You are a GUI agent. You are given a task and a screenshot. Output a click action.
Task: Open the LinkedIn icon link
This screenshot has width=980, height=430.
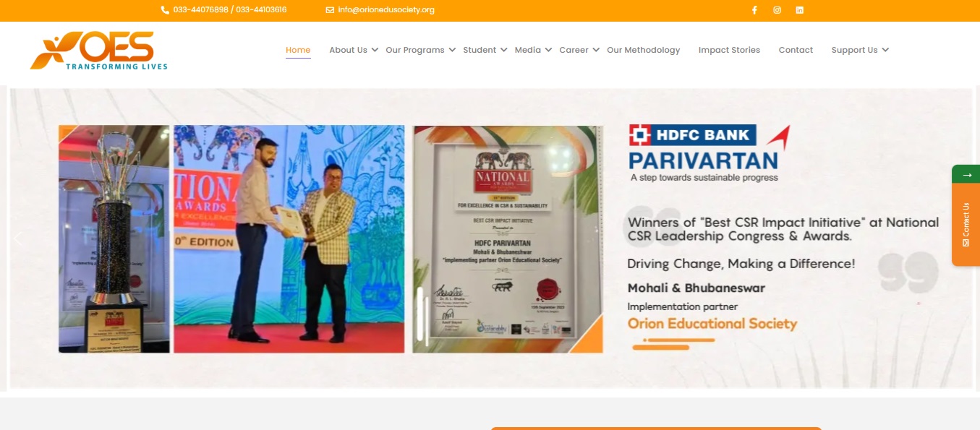[799, 10]
